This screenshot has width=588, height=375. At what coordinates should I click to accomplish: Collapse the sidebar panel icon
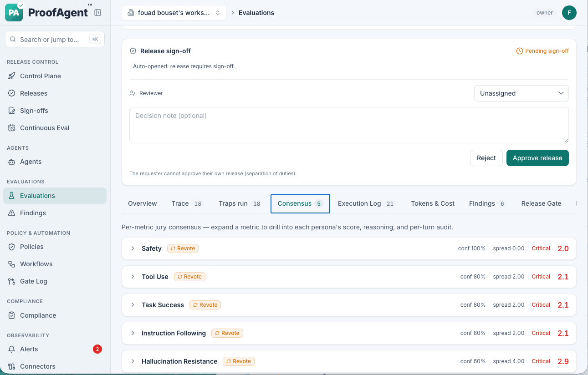point(97,13)
